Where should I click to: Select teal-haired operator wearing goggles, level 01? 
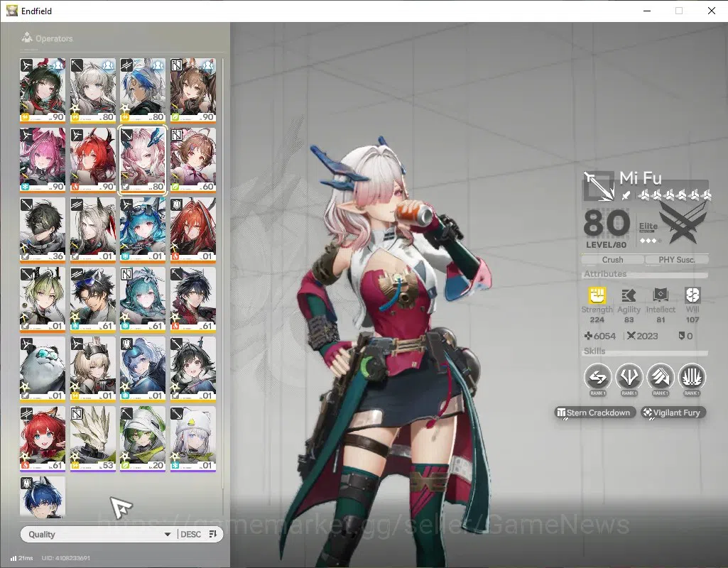pyautogui.click(x=143, y=230)
